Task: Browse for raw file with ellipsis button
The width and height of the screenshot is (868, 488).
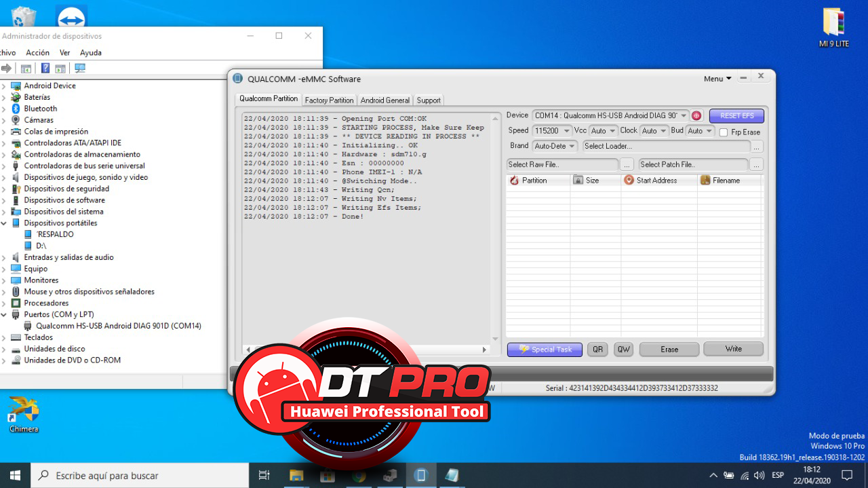Action: click(627, 165)
